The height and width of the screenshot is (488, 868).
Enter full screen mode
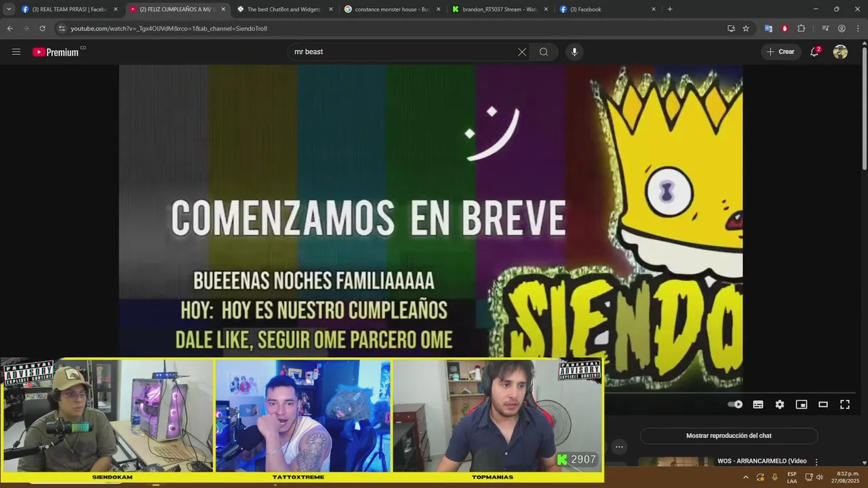(x=845, y=405)
